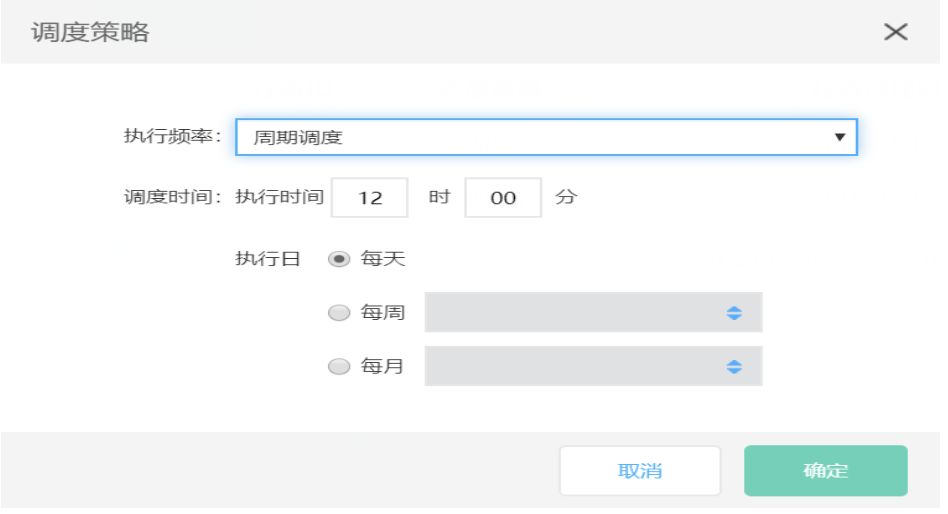This screenshot has width=948, height=514.
Task: Click the 调度策略 dialog title
Action: (x=90, y=32)
